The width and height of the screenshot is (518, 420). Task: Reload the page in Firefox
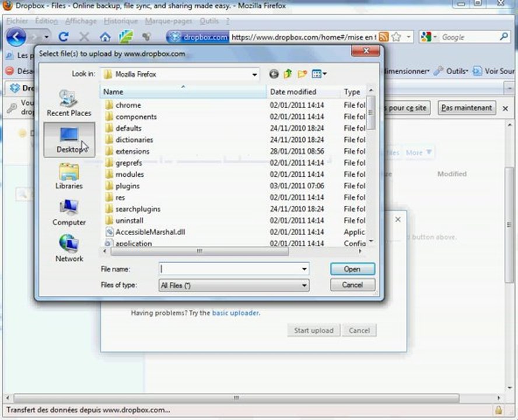click(64, 37)
